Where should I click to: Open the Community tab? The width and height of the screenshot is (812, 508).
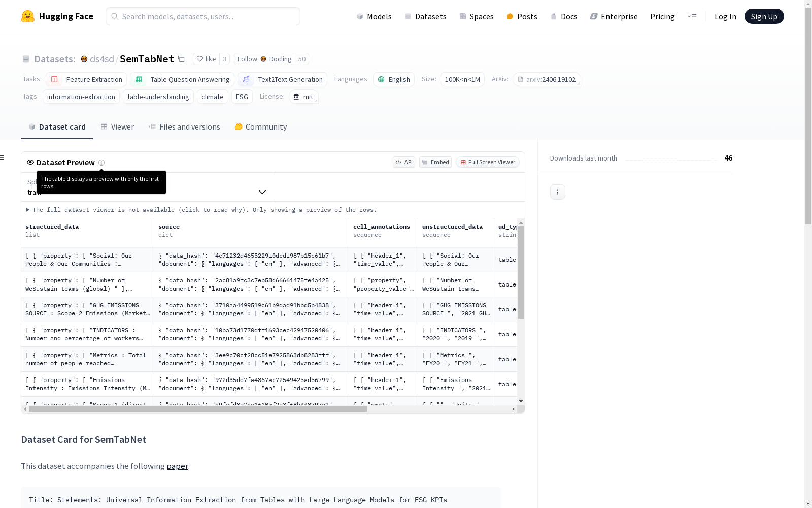click(x=261, y=127)
